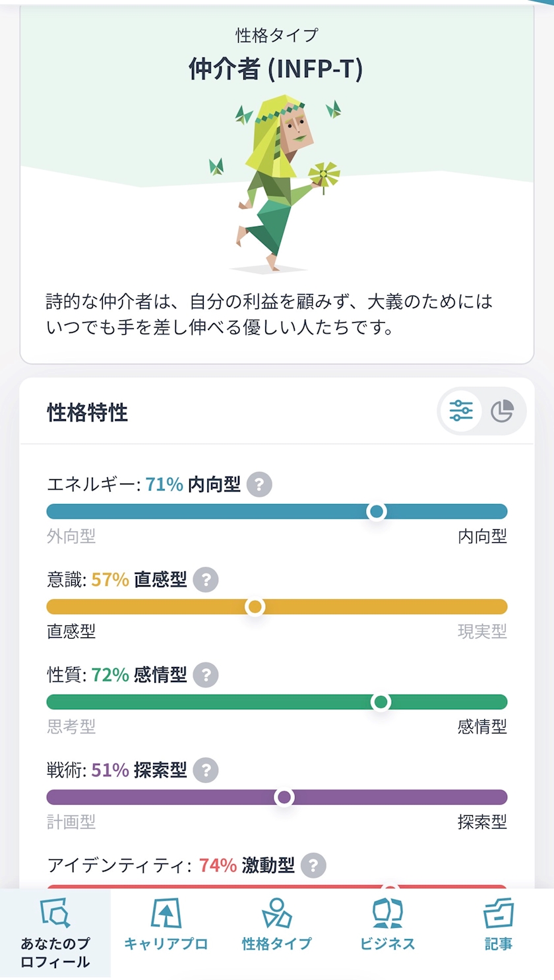Open help icon beside 戦術 探索型
This screenshot has height=980, width=554.
pos(206,770)
